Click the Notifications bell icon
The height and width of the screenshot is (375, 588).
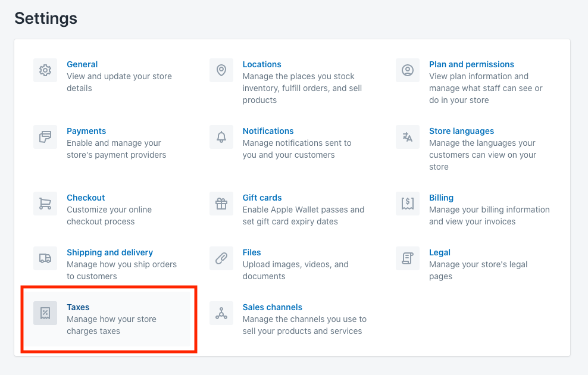(221, 137)
